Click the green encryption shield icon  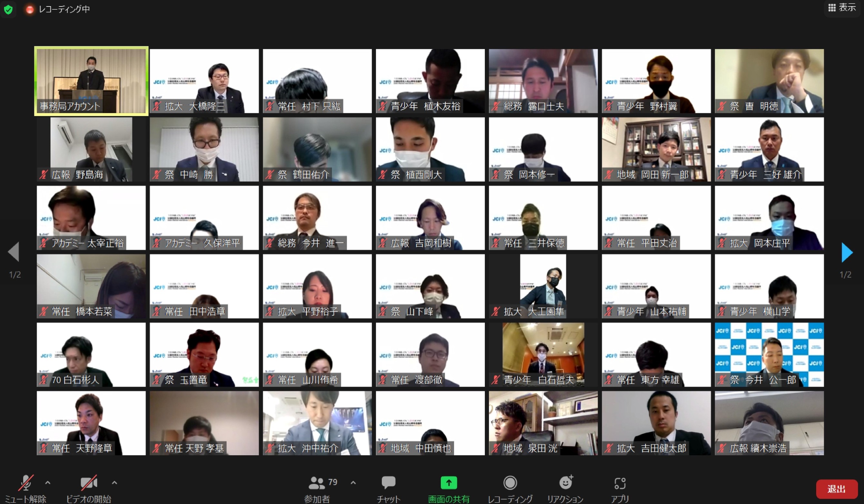8,9
